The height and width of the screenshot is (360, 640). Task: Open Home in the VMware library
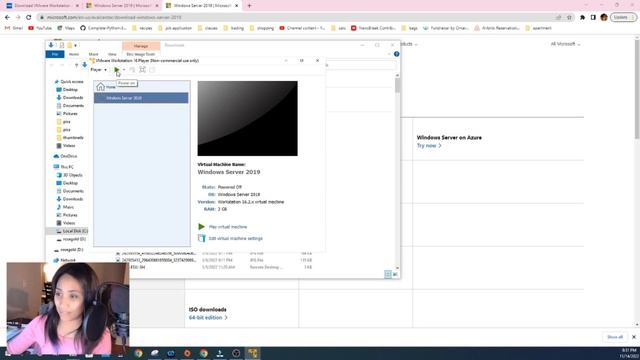pyautogui.click(x=106, y=87)
